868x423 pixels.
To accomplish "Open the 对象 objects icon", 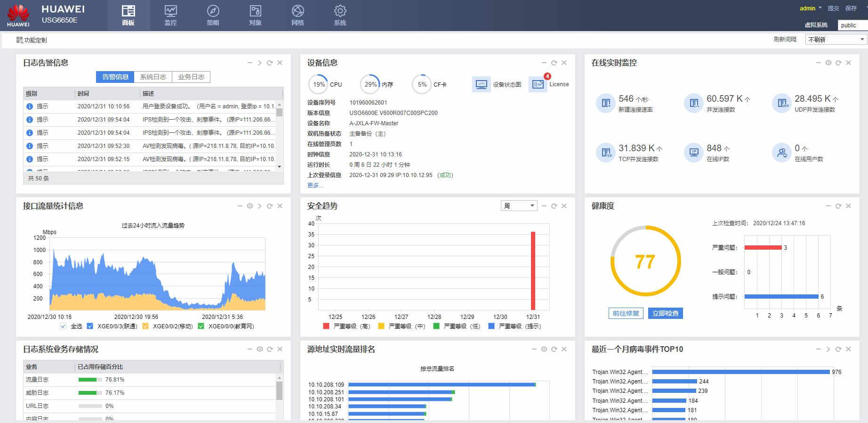I will coord(255,11).
